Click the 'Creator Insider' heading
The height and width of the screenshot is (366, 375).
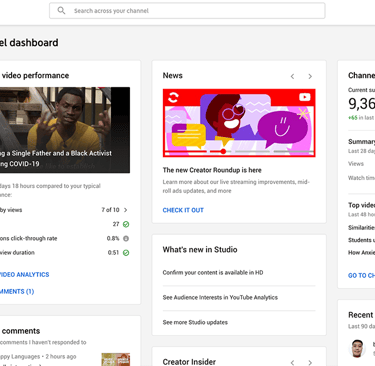click(189, 362)
